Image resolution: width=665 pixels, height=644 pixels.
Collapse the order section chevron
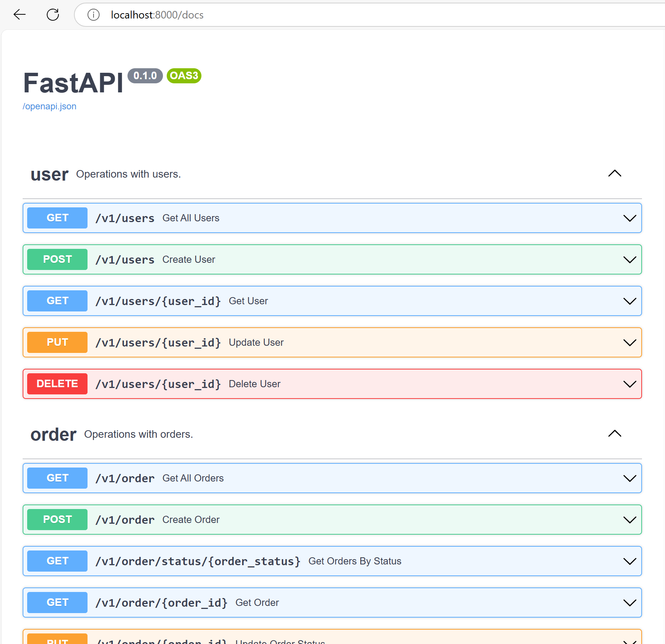[x=615, y=434]
